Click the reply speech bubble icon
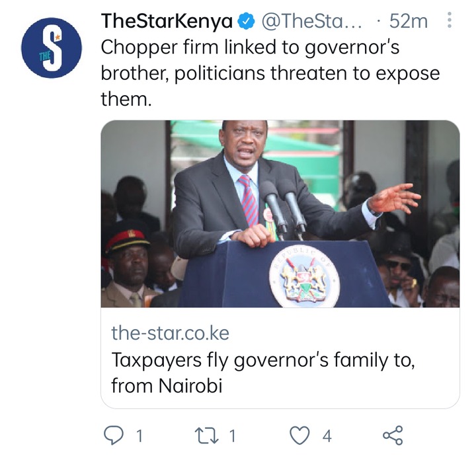Screen dimensions: 476x460 [x=114, y=436]
